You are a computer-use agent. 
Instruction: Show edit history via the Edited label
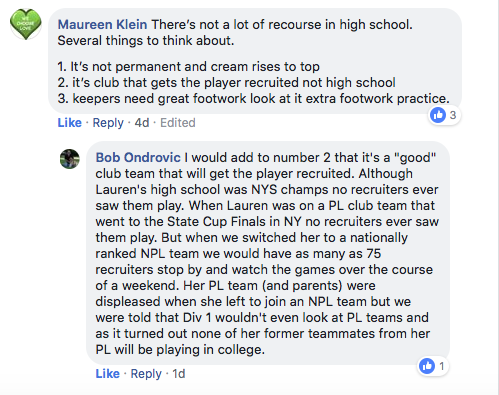point(178,123)
